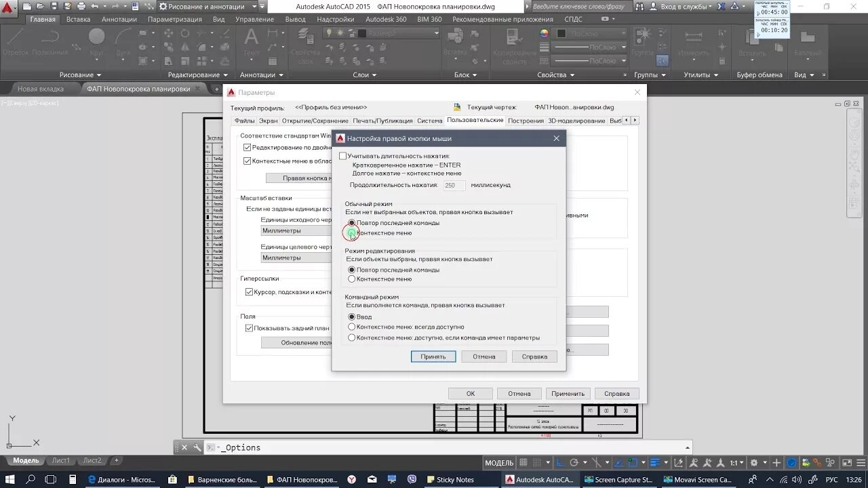Open Layer Properties (Свойства слоя) icon

pos(306,45)
